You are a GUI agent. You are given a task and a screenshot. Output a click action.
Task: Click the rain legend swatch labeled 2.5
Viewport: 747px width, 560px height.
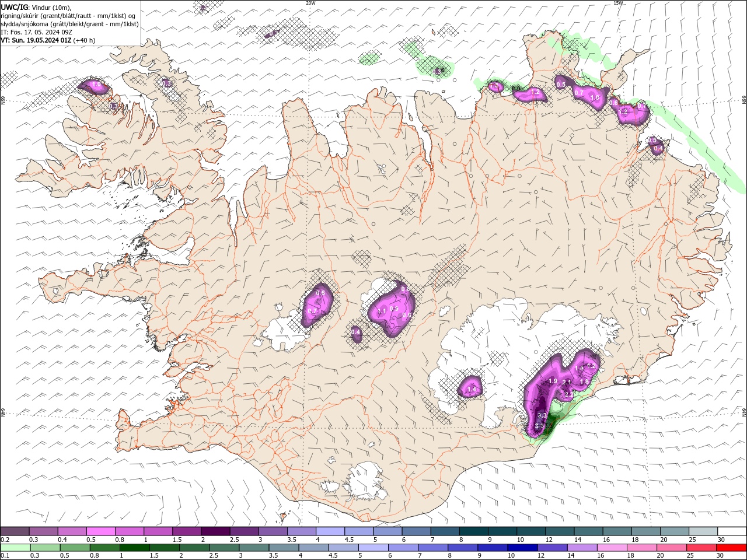click(x=224, y=548)
